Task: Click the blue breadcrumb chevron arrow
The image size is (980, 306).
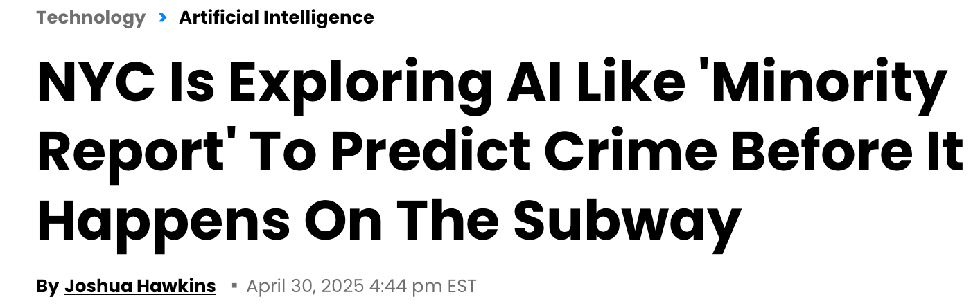Action: click(163, 18)
